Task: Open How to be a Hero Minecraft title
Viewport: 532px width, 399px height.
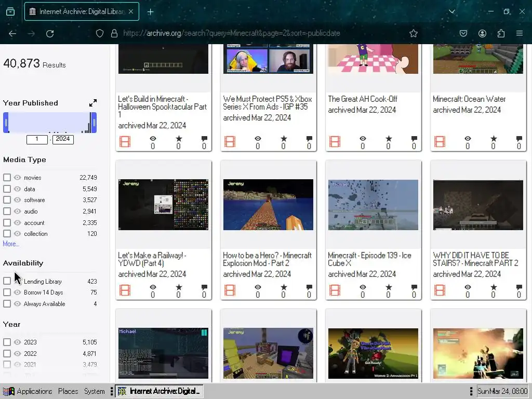Action: (267, 259)
